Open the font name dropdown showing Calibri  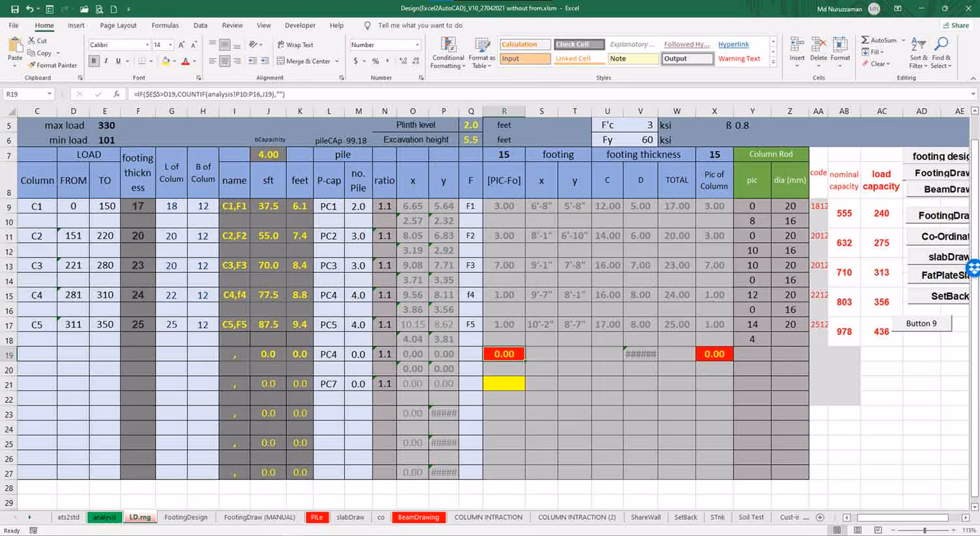pyautogui.click(x=146, y=45)
